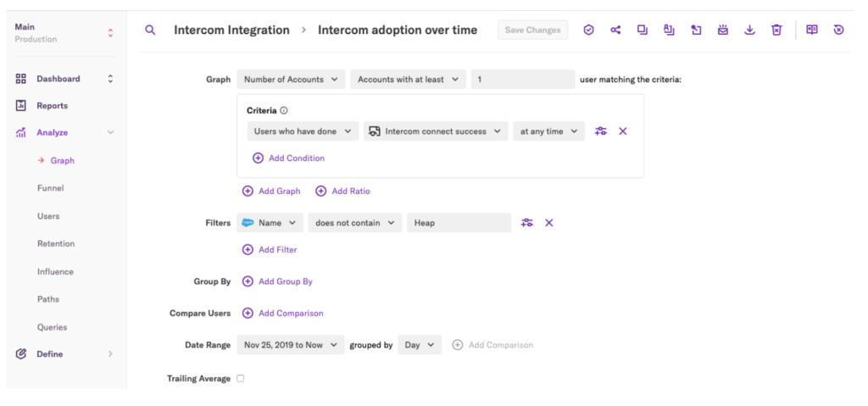The image size is (868, 406).
Task: Open the Intercom connect success event dropdown
Action: tap(436, 131)
